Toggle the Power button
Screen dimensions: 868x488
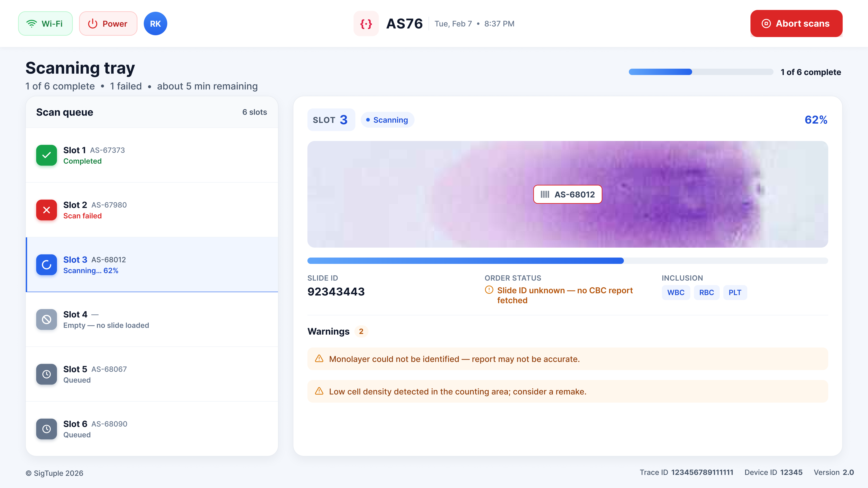click(x=108, y=23)
